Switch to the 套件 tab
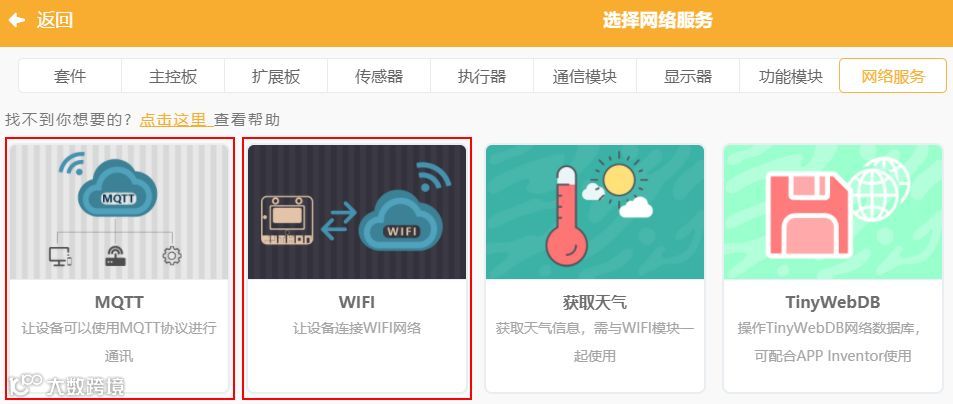Screen dimensions: 953x404 click(x=70, y=76)
